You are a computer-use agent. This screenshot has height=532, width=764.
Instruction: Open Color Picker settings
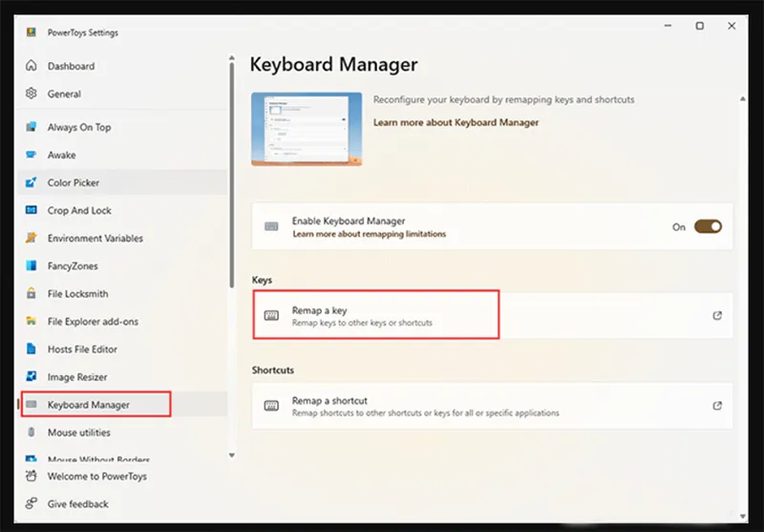123,182
